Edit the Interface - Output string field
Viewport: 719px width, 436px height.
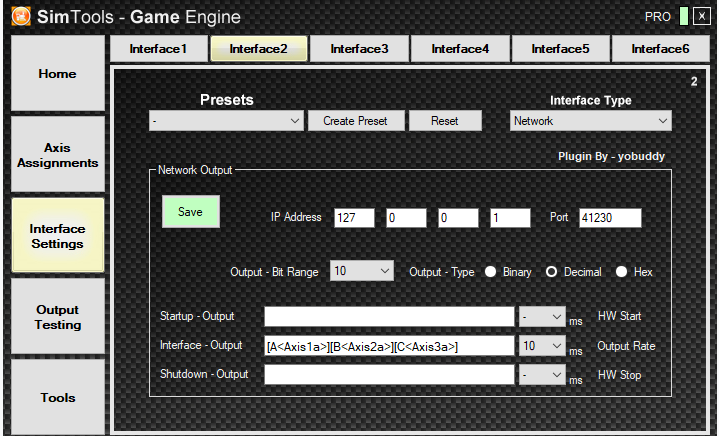(x=389, y=346)
